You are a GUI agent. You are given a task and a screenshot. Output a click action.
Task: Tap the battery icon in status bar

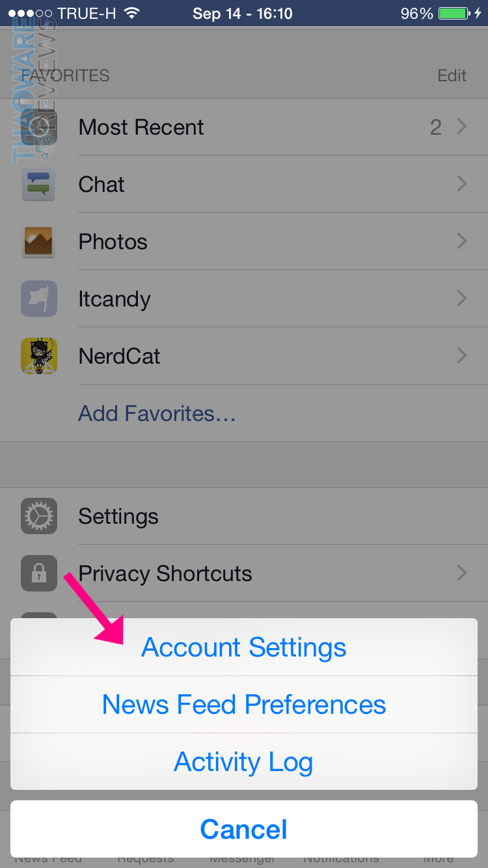pyautogui.click(x=455, y=14)
